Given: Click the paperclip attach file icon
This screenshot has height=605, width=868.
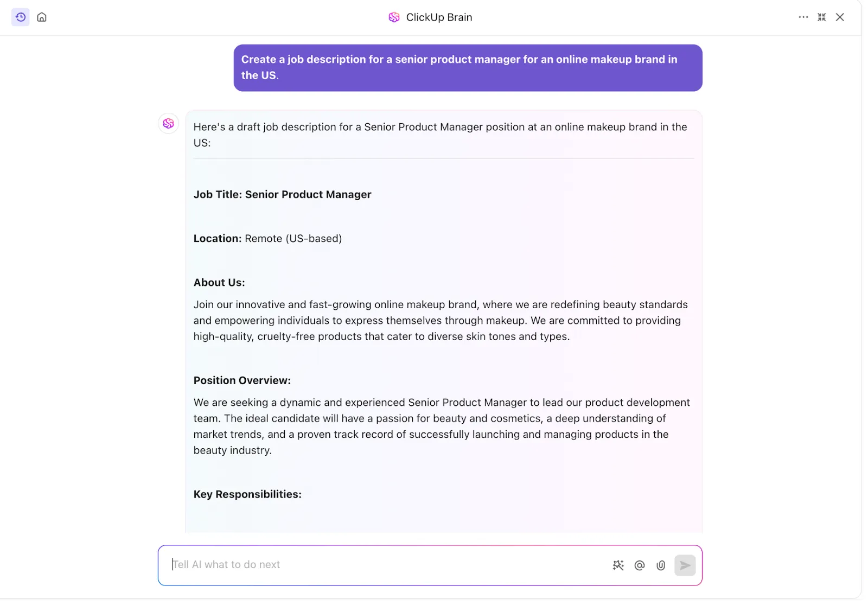Looking at the screenshot, I should [x=661, y=565].
